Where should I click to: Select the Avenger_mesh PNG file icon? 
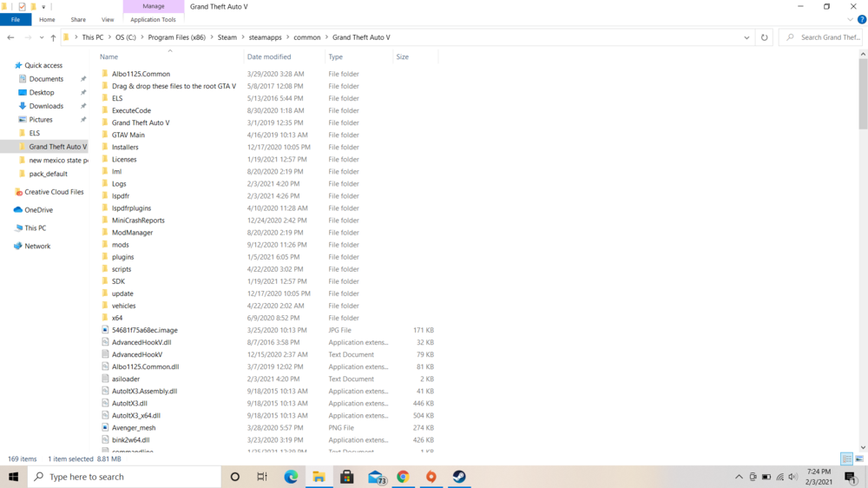pyautogui.click(x=105, y=427)
